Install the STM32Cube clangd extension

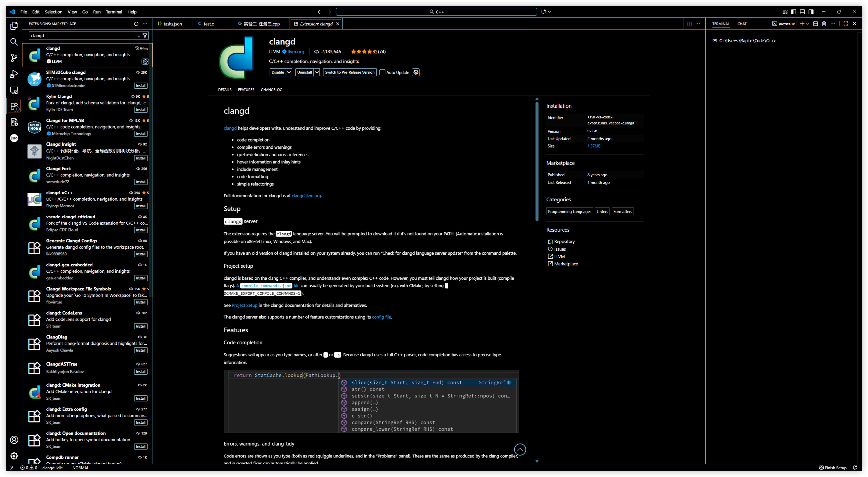[140, 86]
